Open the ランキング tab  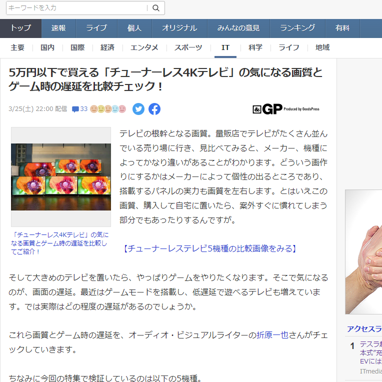pos(298,28)
